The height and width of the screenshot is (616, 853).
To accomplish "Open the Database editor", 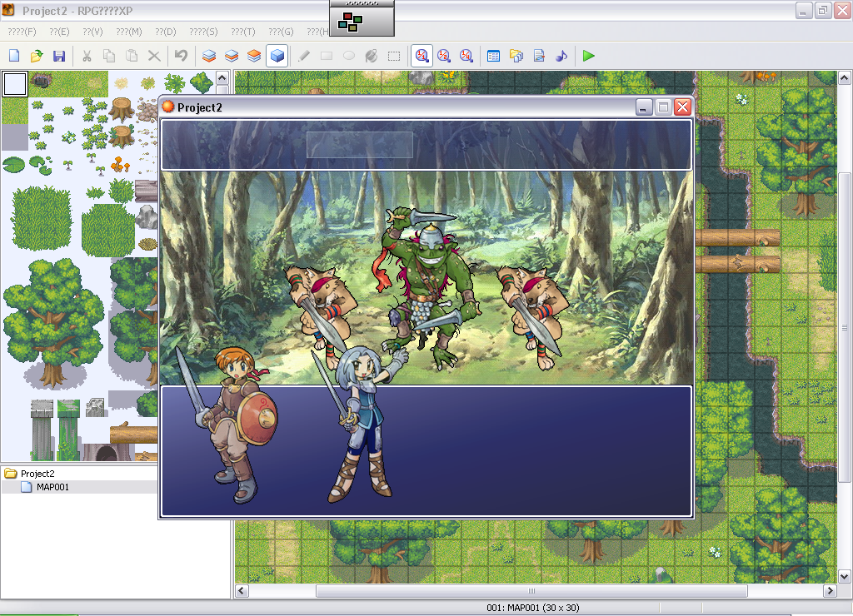I will coord(494,56).
